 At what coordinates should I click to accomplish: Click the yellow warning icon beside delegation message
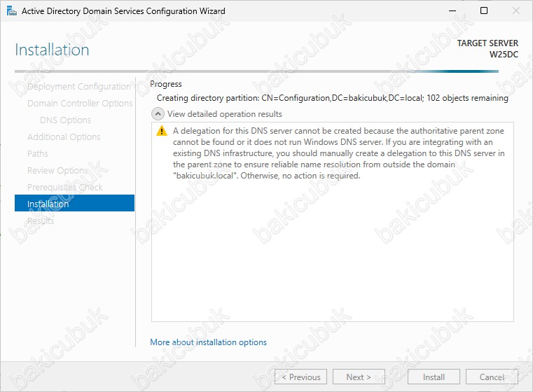[162, 131]
